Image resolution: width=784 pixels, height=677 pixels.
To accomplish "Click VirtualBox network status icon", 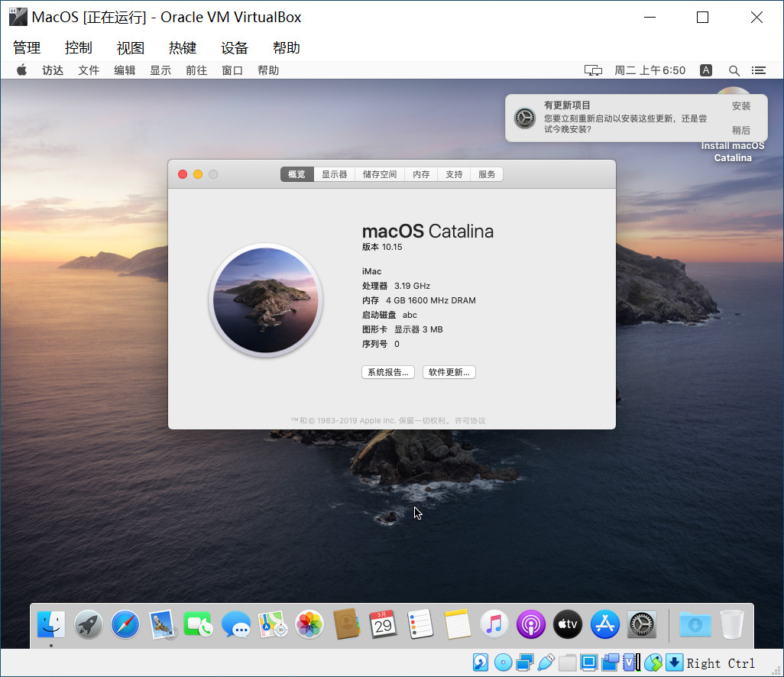I will 524,663.
